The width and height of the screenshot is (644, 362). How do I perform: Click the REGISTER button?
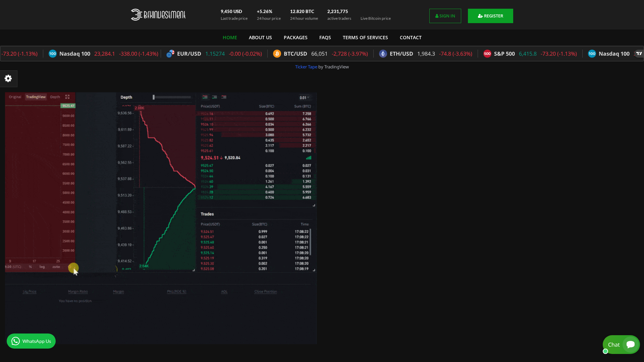pyautogui.click(x=490, y=16)
